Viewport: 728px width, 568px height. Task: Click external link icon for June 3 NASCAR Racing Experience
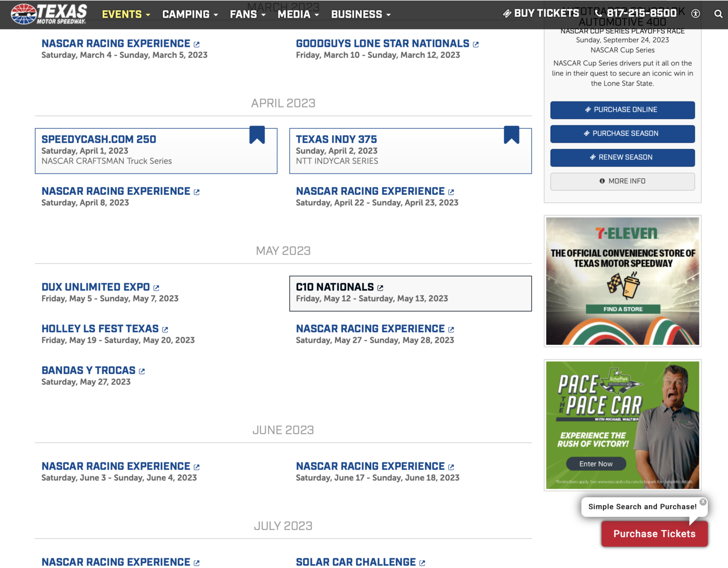coord(197,467)
